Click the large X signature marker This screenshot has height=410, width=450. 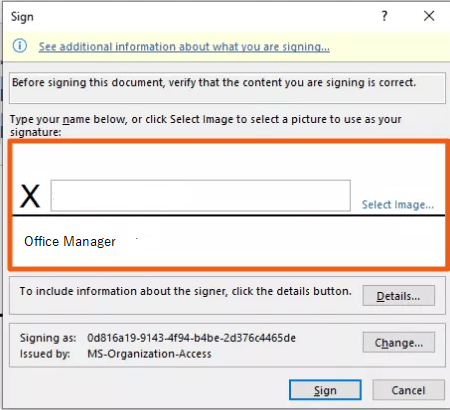pos(30,196)
